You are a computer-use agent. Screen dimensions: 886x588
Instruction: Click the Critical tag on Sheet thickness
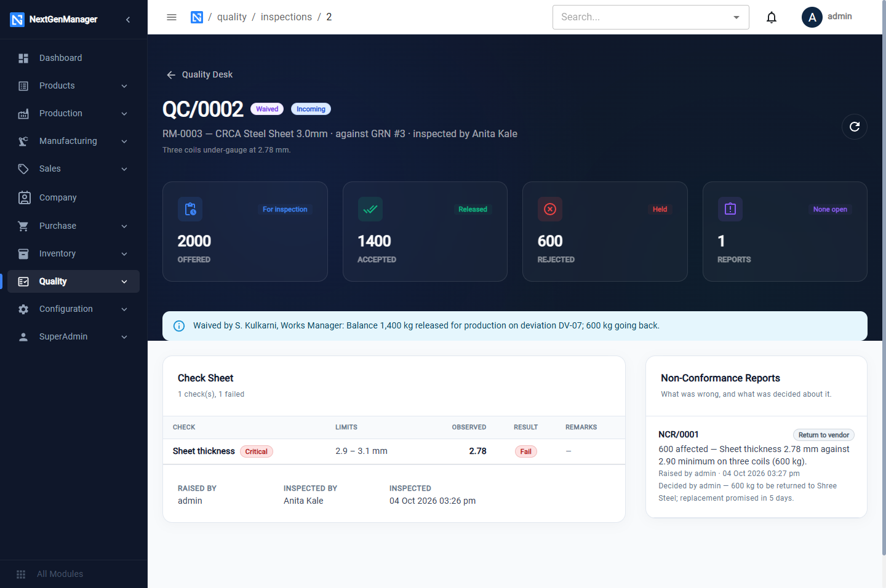click(257, 451)
